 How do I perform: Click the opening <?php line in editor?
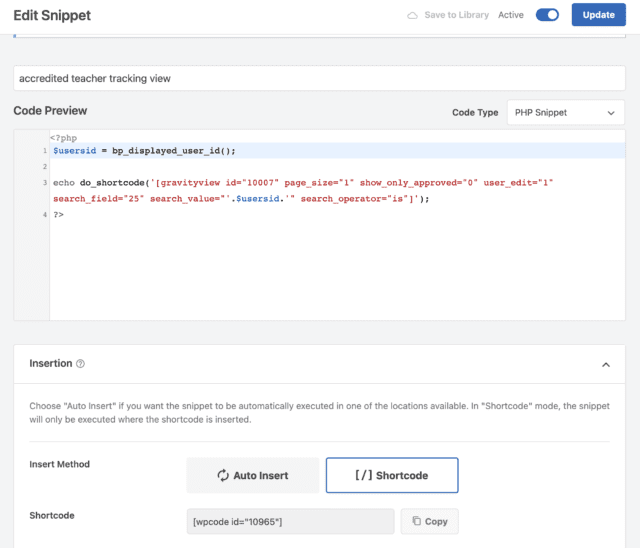tap(64, 136)
